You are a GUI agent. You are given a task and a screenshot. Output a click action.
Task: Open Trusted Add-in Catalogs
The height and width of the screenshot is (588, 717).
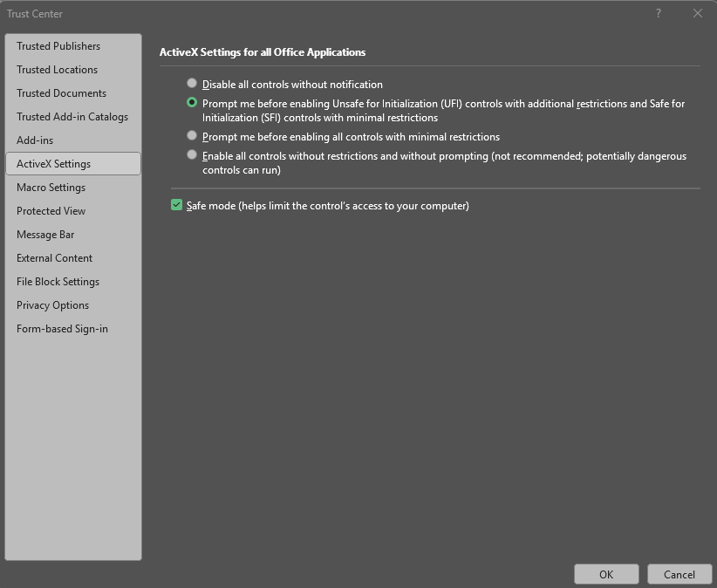pyautogui.click(x=73, y=117)
